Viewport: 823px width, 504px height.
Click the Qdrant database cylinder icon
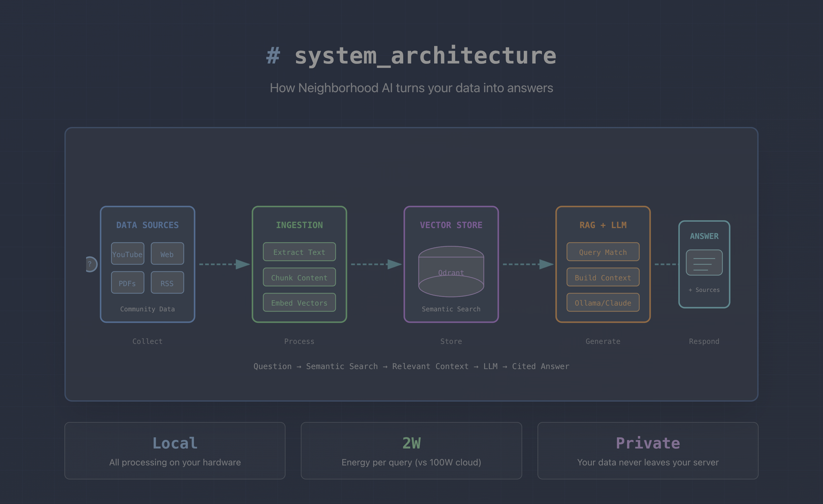click(451, 272)
